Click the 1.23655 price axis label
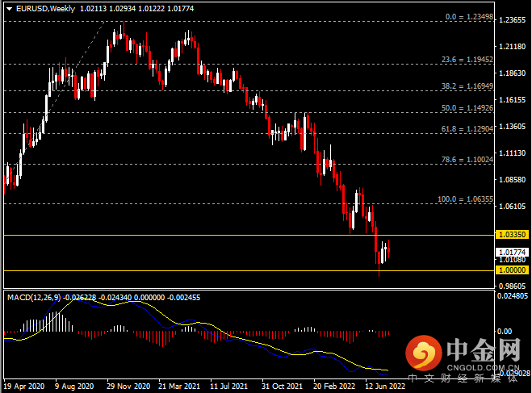The height and width of the screenshot is (393, 532). (x=513, y=20)
